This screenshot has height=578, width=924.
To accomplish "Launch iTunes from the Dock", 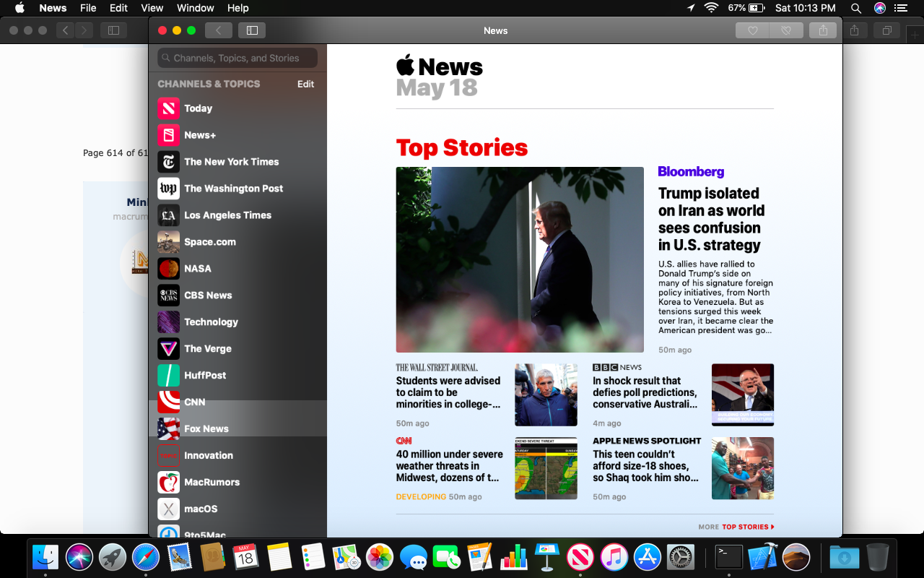I will [614, 557].
